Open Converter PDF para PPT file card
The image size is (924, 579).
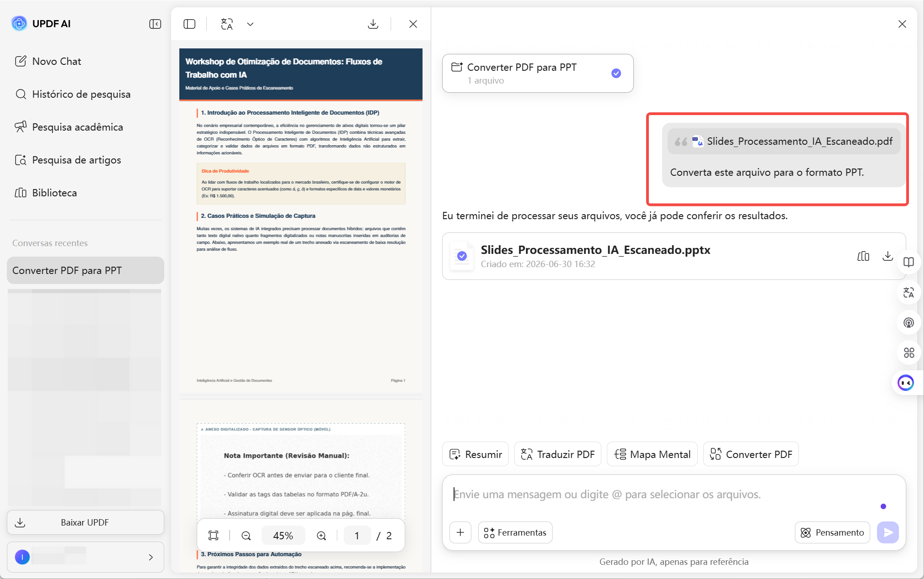coord(538,73)
